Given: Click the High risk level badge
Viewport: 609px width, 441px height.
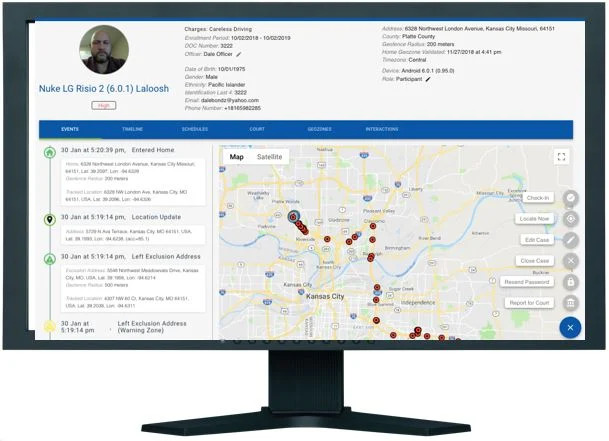Looking at the screenshot, I should [103, 104].
